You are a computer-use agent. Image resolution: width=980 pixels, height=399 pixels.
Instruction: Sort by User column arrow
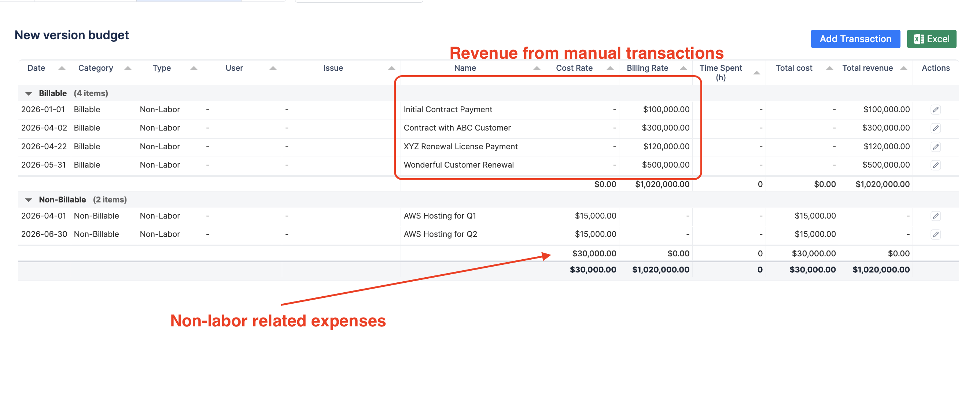pyautogui.click(x=273, y=68)
